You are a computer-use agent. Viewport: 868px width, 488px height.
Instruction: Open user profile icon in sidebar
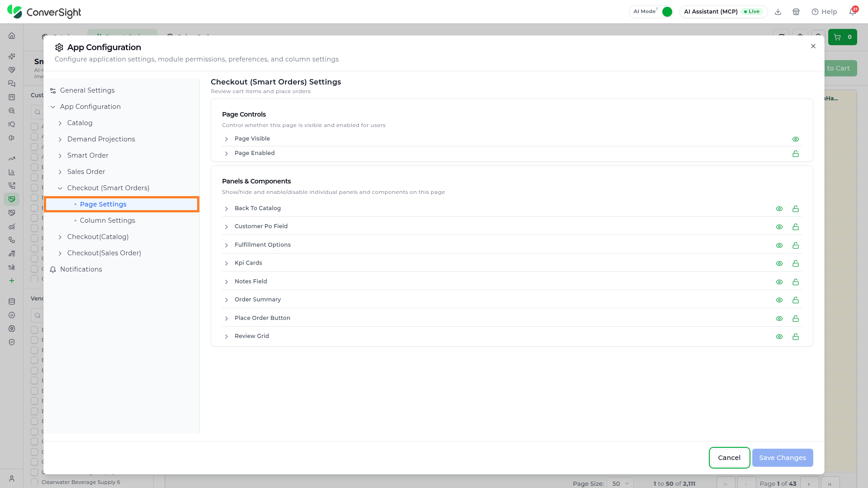pyautogui.click(x=12, y=479)
